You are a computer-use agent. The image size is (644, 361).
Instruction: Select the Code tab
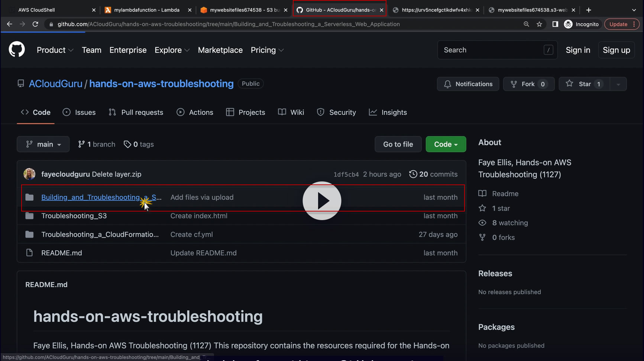pos(36,112)
